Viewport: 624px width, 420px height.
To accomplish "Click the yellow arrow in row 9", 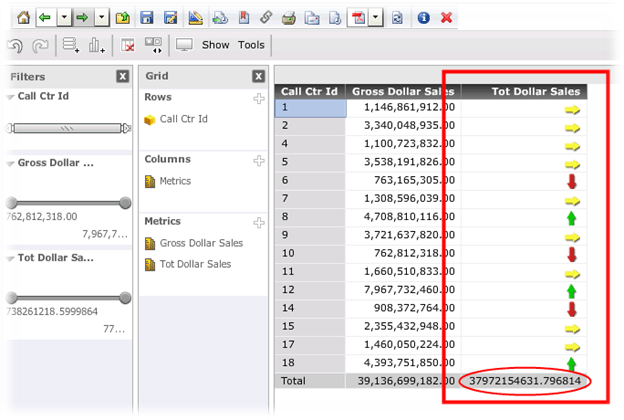I will coord(572,238).
